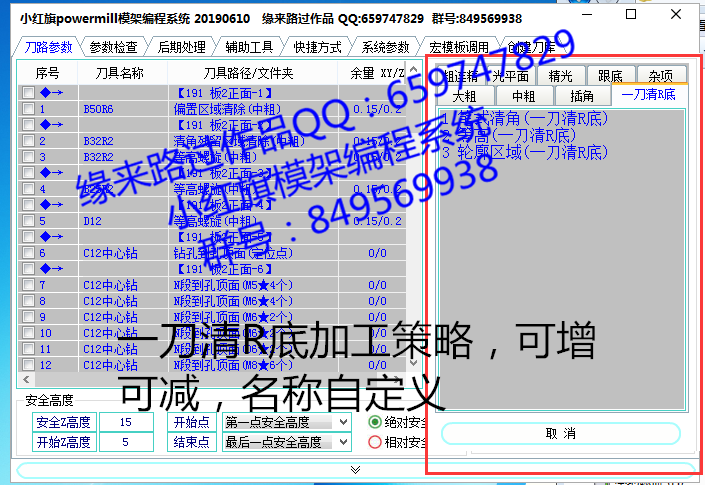Select the 相对安全 radio button
Screen dimensions: 705x485
(375, 442)
